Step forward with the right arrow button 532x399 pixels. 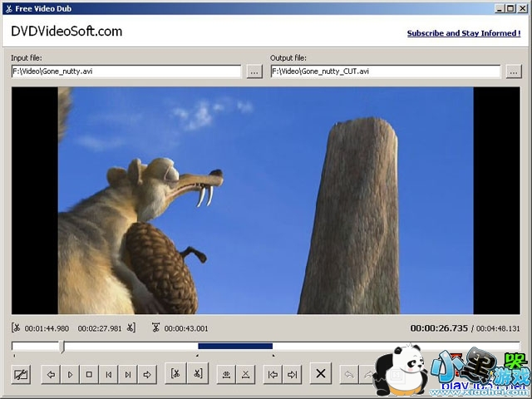pos(147,375)
